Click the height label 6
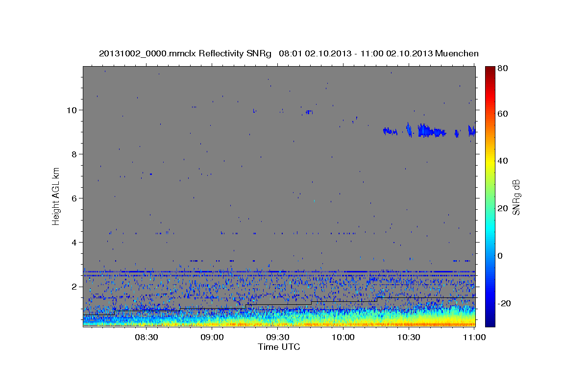The width and height of the screenshot is (588, 392). click(x=75, y=198)
